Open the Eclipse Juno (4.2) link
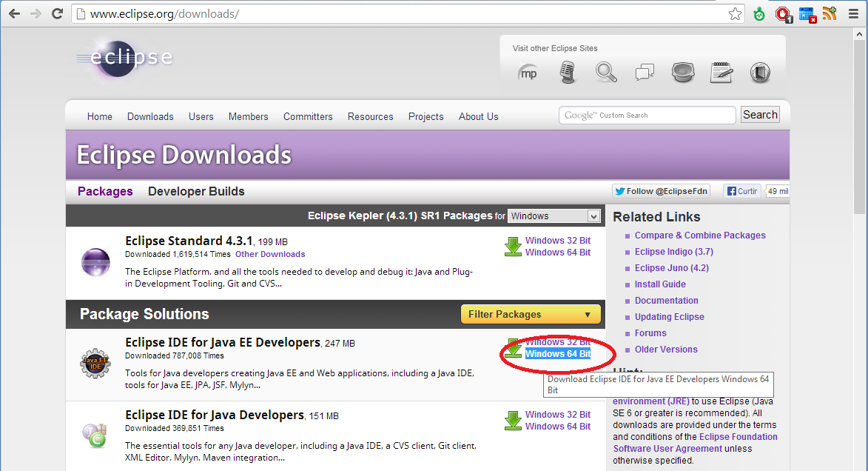Image resolution: width=868 pixels, height=471 pixels. tap(672, 267)
